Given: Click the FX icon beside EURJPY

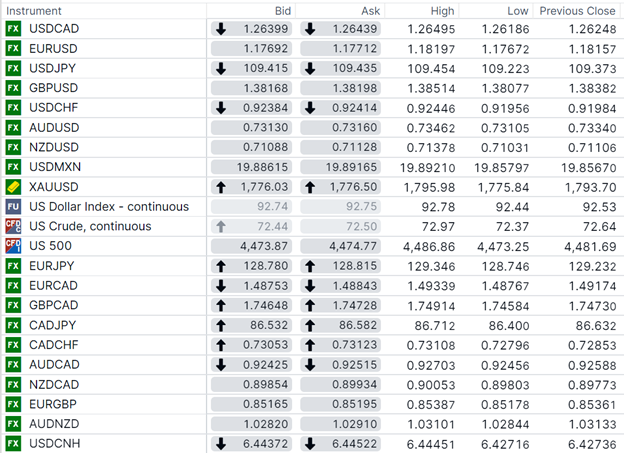Looking at the screenshot, I should tap(13, 266).
